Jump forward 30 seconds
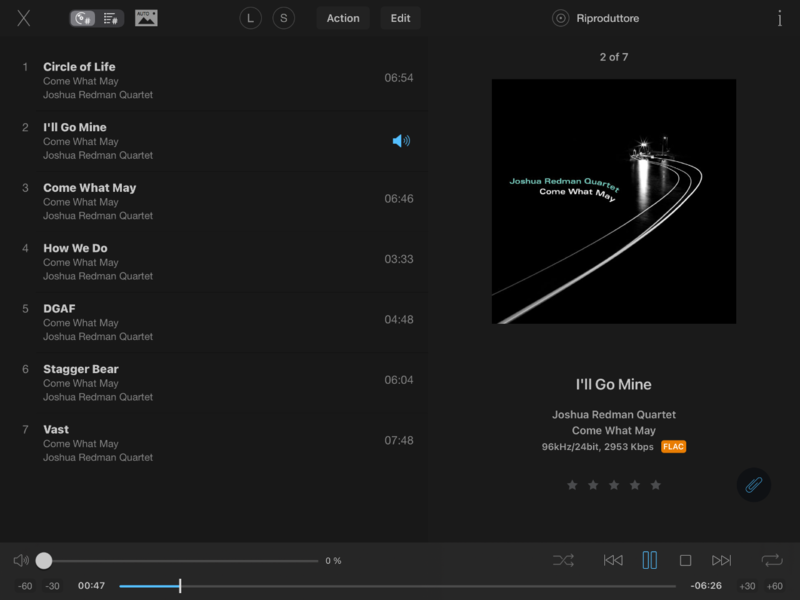 [x=747, y=586]
